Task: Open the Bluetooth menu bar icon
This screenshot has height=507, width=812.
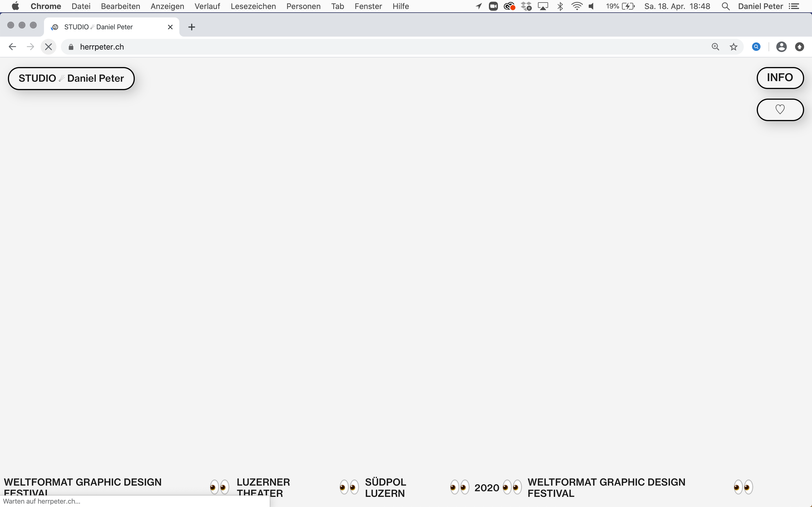Action: 560,6
